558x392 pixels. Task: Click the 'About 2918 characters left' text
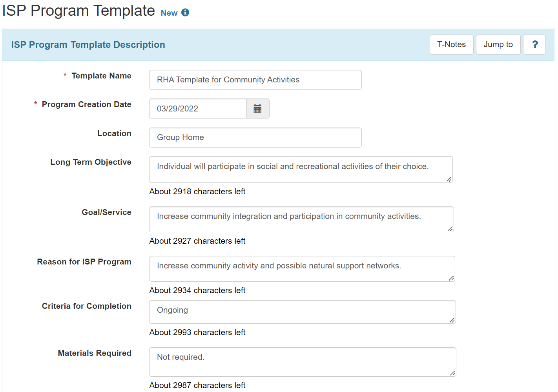pyautogui.click(x=197, y=191)
